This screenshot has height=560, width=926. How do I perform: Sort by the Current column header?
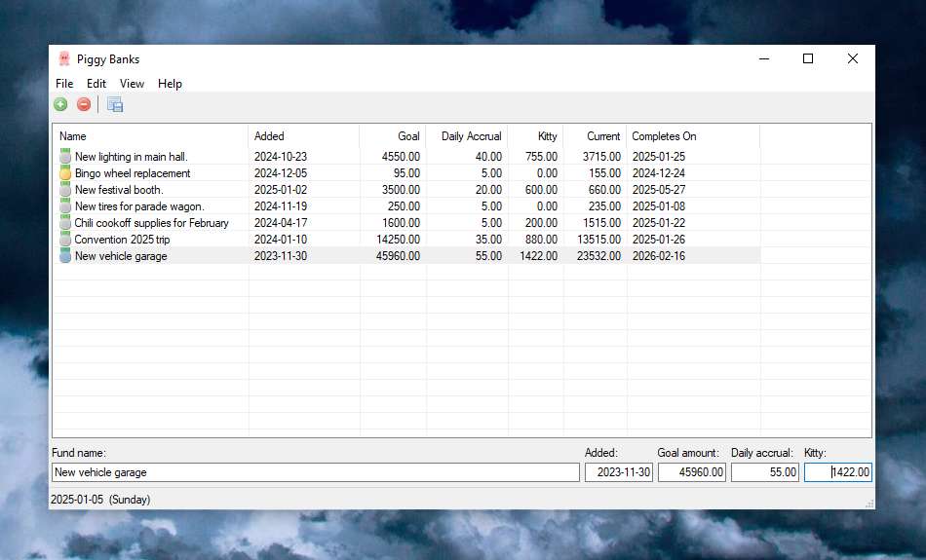pos(595,136)
